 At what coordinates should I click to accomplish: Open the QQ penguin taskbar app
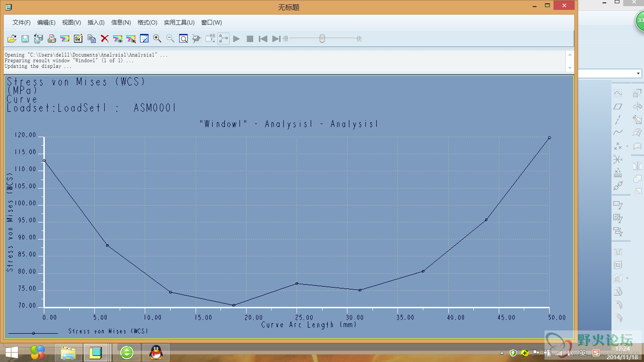(x=156, y=353)
